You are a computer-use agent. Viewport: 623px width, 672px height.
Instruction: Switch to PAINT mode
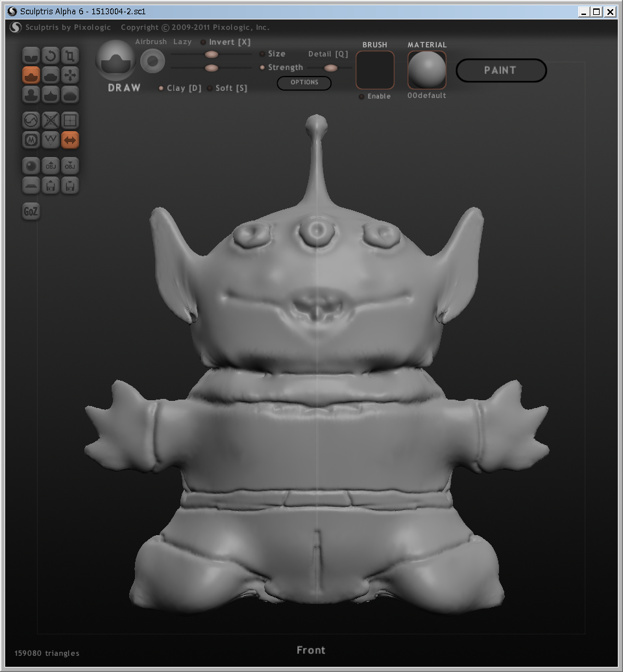click(x=501, y=70)
